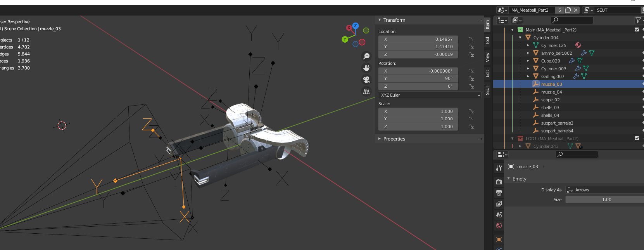Click modifier wrench icon on Cylinder.003 row

point(578,68)
